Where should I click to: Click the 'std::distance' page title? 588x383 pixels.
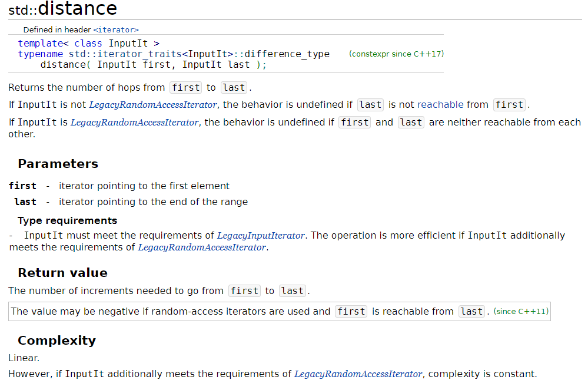pyautogui.click(x=62, y=8)
